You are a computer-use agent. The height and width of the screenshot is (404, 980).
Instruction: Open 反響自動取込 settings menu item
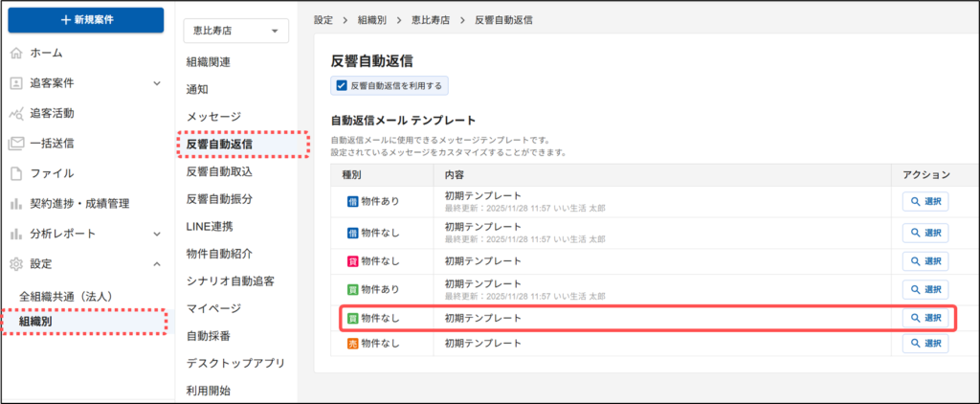point(219,170)
